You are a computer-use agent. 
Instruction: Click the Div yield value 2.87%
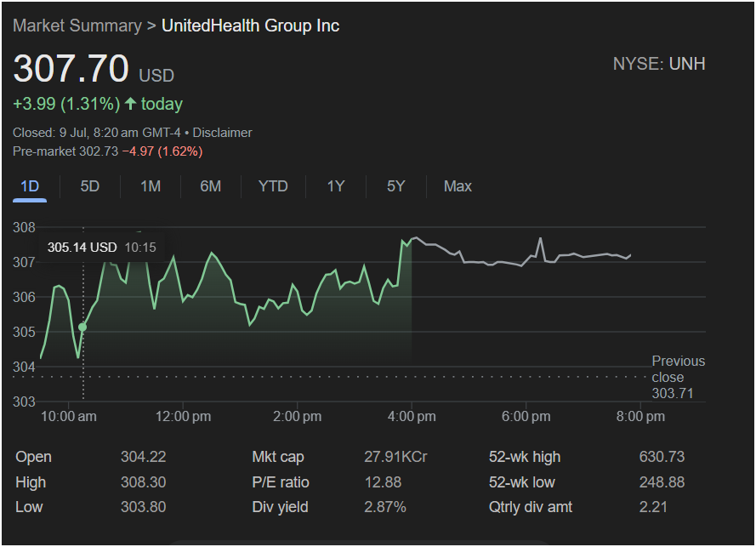coord(384,507)
